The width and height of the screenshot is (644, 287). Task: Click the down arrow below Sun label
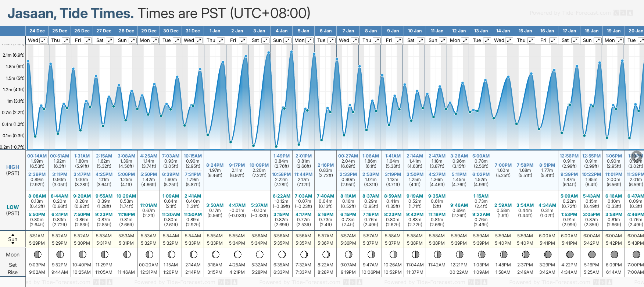pyautogui.click(x=13, y=244)
